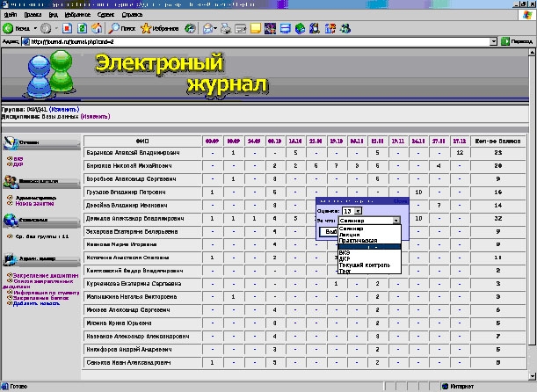The height and width of the screenshot is (392, 537).
Task: Click the Отчеты section icon in sidebar
Action: [x=11, y=143]
